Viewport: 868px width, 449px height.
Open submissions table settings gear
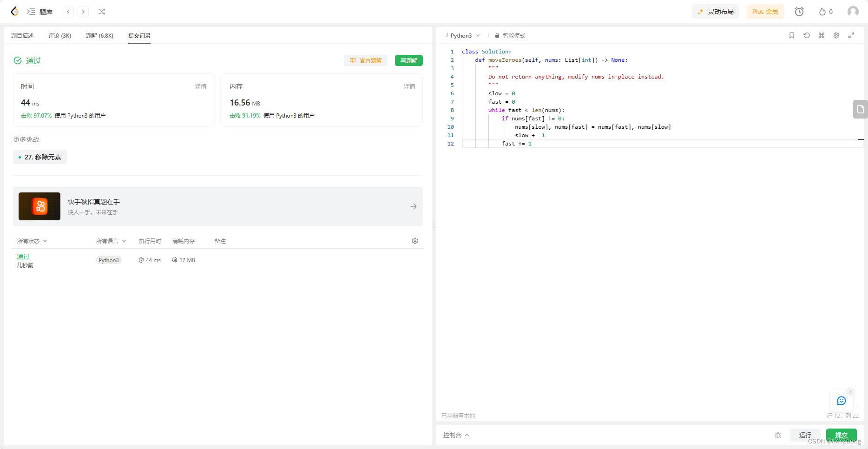[x=415, y=241]
